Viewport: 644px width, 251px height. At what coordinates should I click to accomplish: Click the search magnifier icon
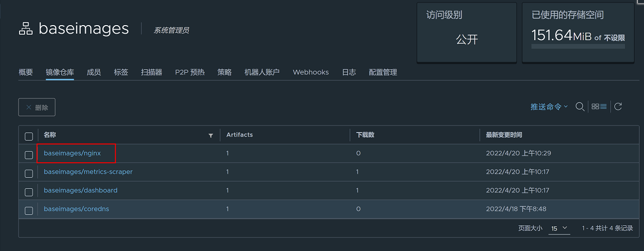click(580, 106)
